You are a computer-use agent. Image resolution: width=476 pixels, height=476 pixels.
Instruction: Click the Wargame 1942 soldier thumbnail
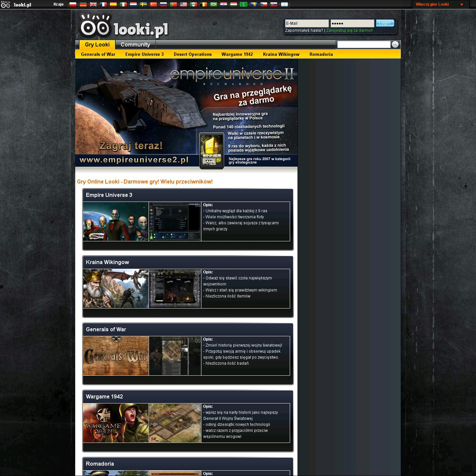point(116,423)
